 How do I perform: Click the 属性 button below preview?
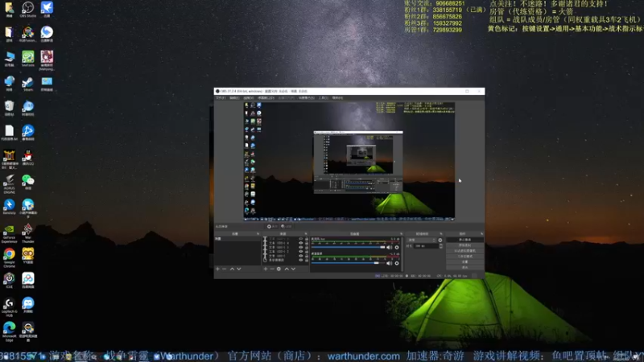(x=272, y=227)
